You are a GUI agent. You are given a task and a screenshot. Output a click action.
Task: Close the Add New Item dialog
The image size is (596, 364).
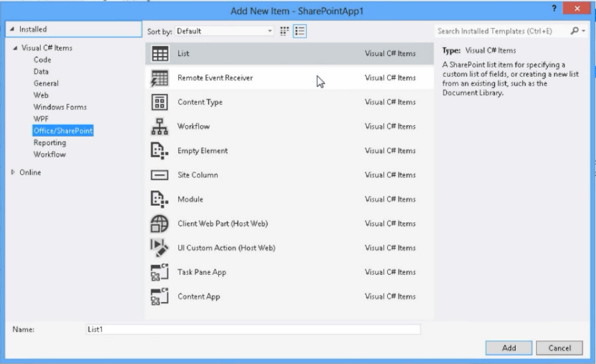[x=576, y=8]
